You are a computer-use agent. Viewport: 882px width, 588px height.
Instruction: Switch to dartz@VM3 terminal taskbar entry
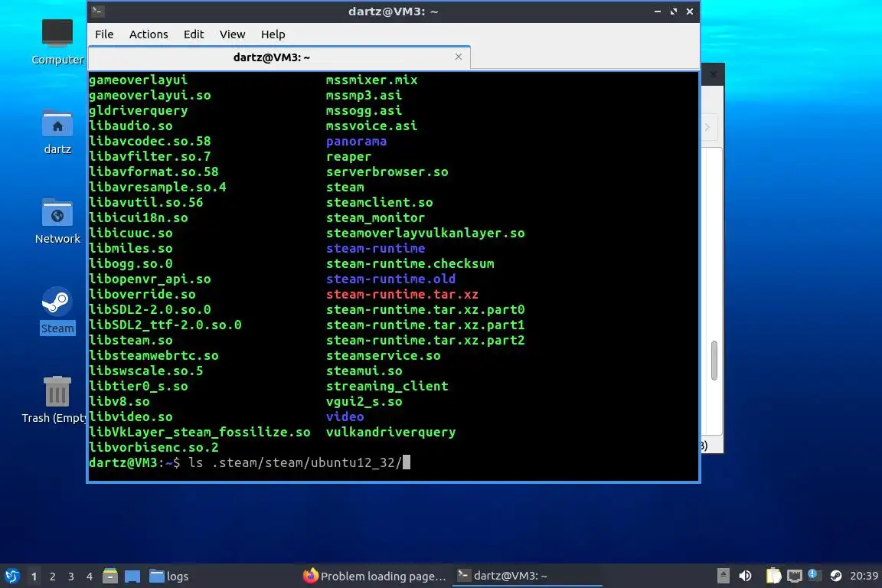click(527, 577)
